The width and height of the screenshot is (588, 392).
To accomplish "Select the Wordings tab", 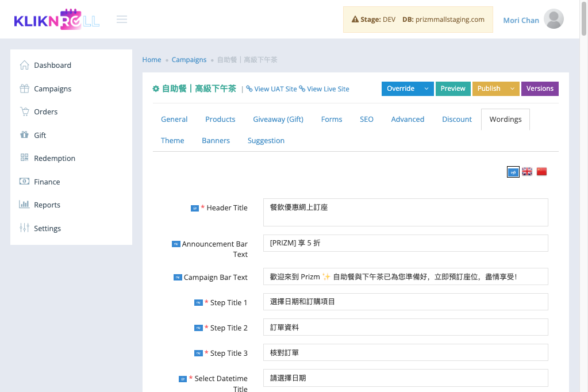I will [505, 120].
